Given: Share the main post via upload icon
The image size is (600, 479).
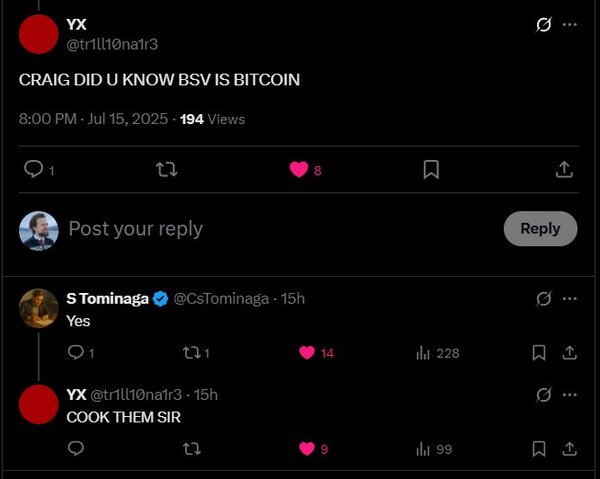Looking at the screenshot, I should [x=564, y=169].
